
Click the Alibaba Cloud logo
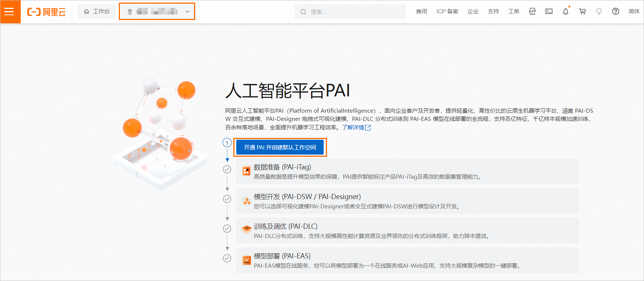point(47,12)
